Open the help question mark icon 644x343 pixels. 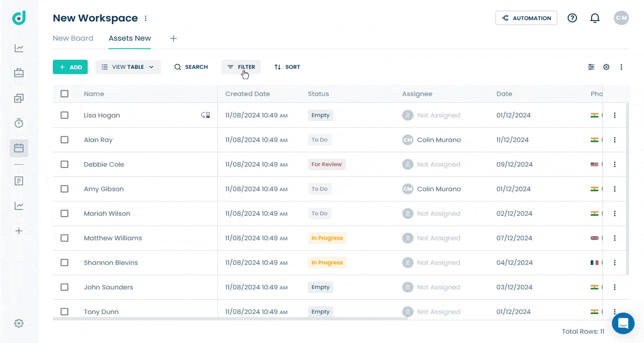pos(572,18)
